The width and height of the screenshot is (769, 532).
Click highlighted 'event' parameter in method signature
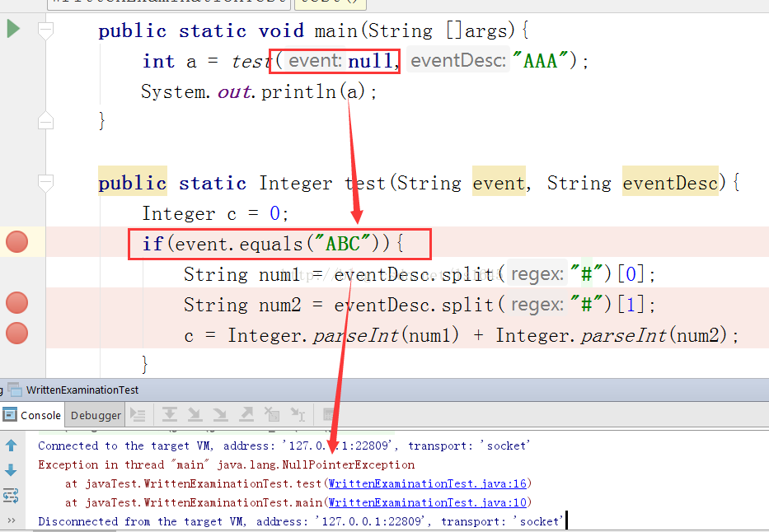coord(499,183)
